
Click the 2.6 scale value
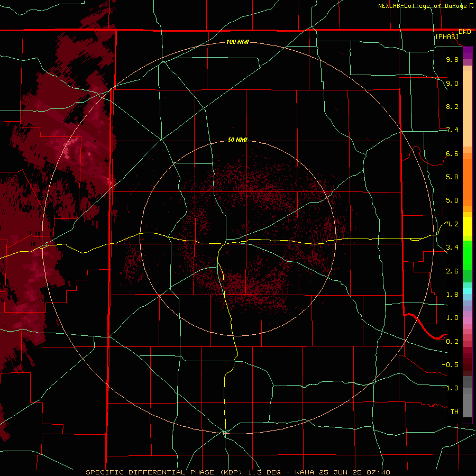[452, 271]
